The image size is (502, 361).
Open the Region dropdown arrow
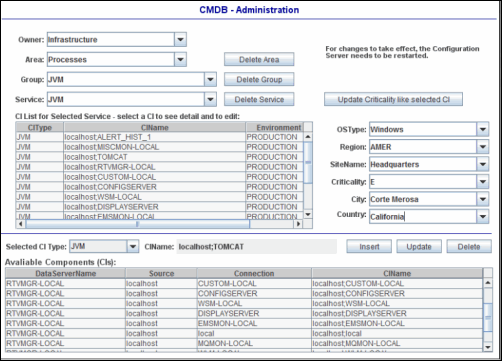(x=483, y=147)
